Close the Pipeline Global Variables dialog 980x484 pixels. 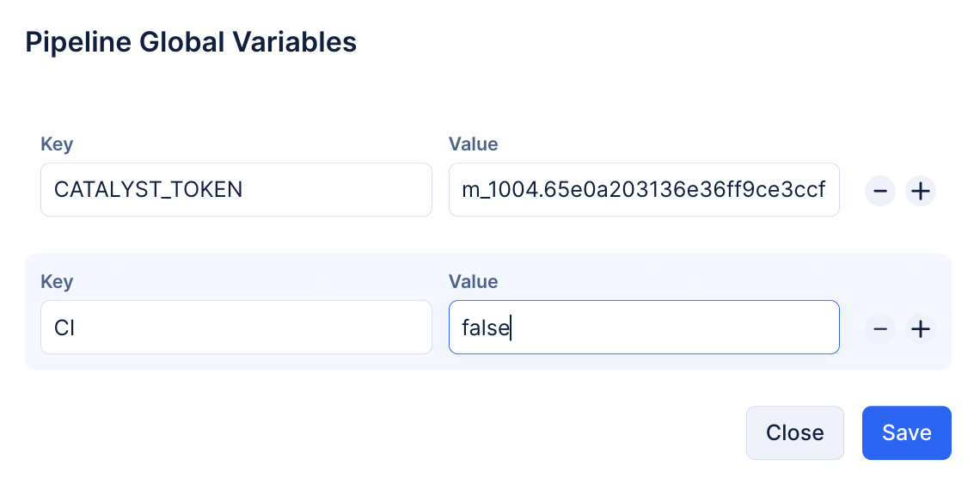point(794,432)
